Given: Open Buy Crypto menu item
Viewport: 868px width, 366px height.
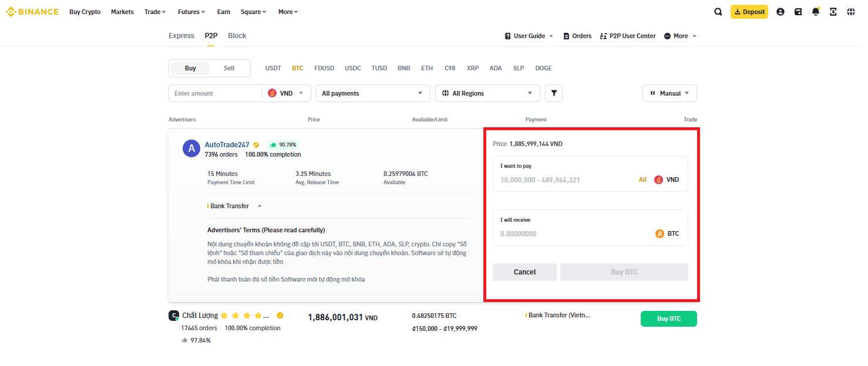Looking at the screenshot, I should 85,12.
